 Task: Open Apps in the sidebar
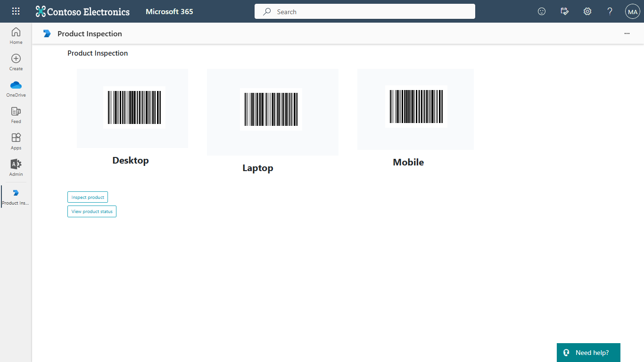16,141
